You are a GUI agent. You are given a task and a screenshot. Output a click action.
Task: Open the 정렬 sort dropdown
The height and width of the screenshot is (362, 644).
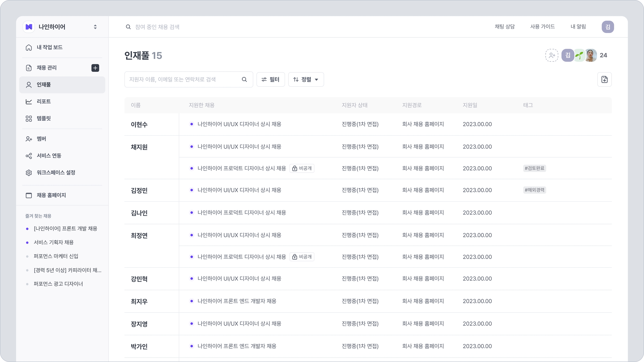pos(306,80)
